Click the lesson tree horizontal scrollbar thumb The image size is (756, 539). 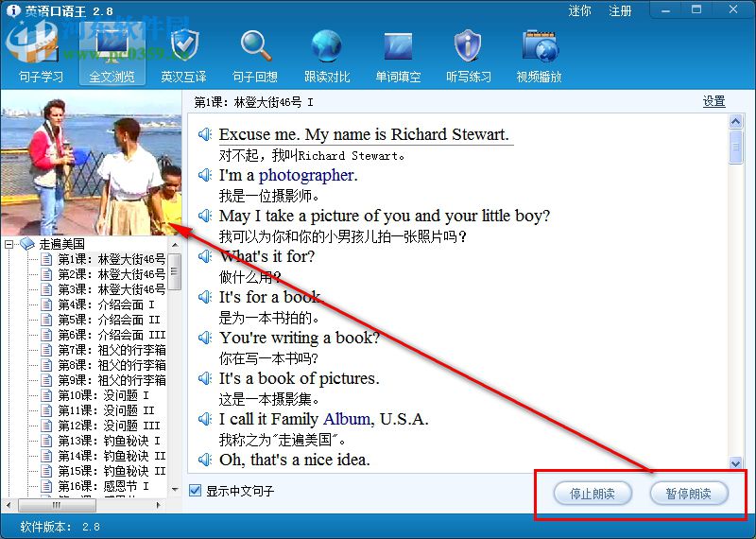point(57,505)
